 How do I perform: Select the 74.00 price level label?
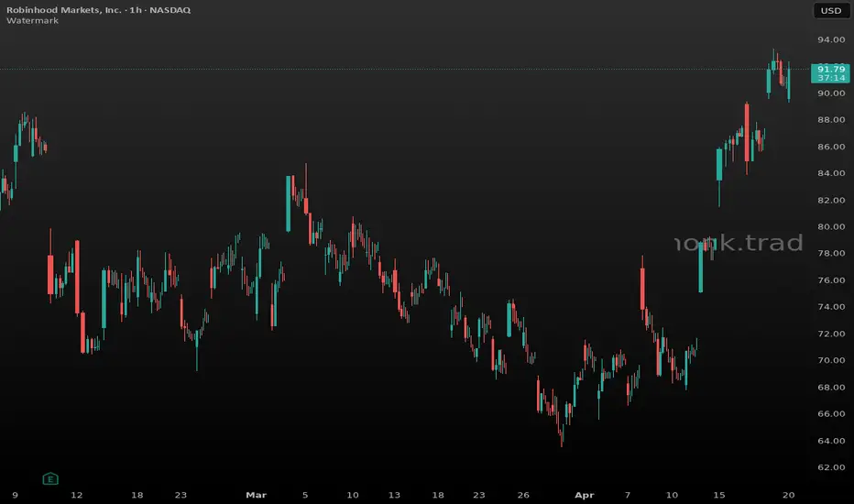coord(831,307)
